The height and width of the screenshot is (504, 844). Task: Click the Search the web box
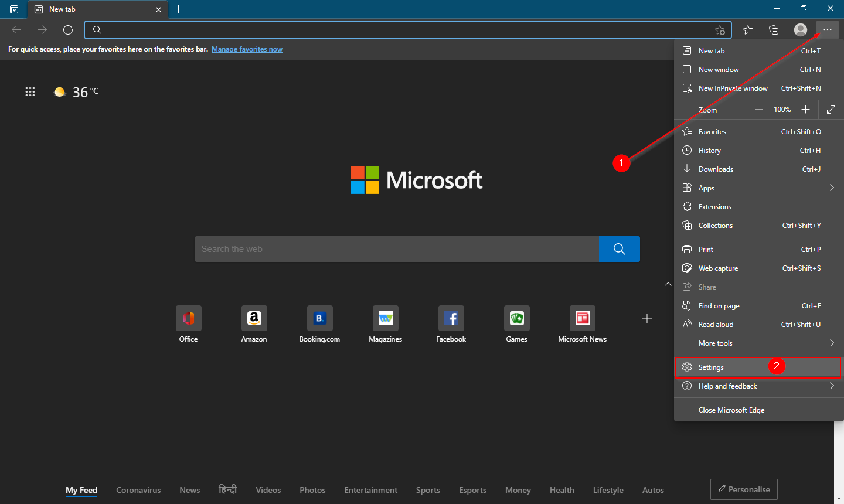pos(397,249)
